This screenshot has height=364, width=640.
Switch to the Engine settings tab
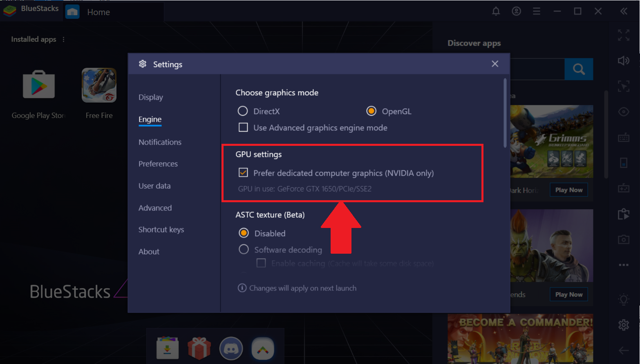[x=150, y=119]
